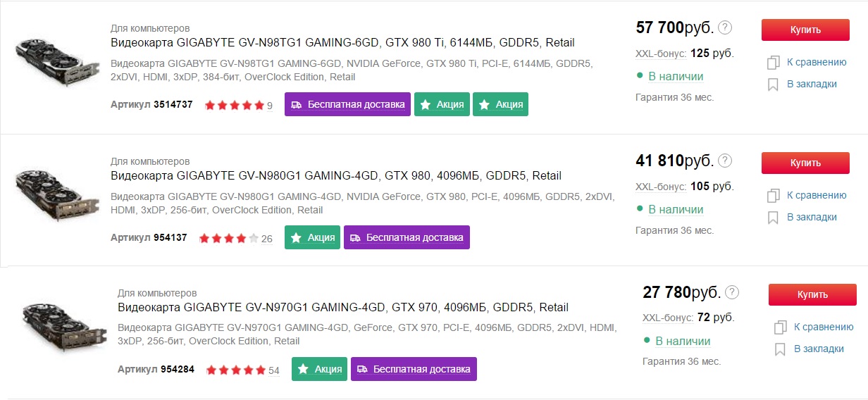Click В наличии status for GTX 980
Viewport: 868px width, 400px height.
tap(676, 209)
